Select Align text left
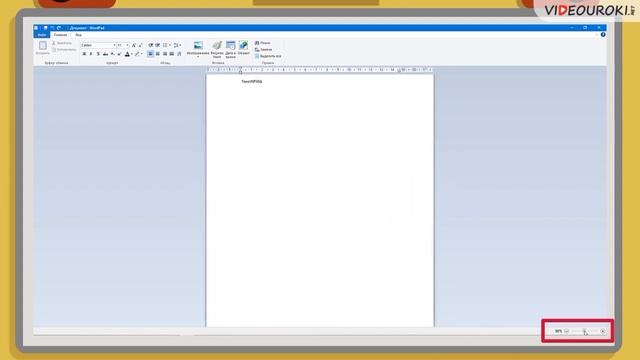Image resolution: width=640 pixels, height=360 pixels. point(151,54)
